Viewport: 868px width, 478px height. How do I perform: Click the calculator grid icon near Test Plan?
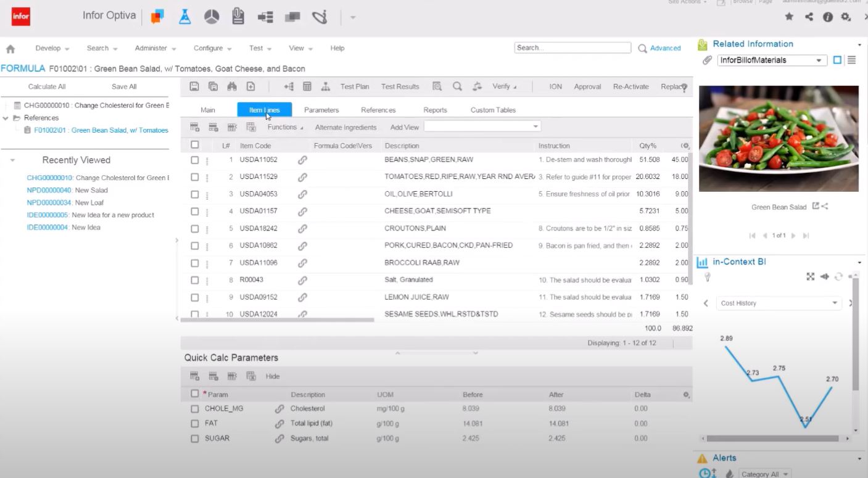point(306,86)
